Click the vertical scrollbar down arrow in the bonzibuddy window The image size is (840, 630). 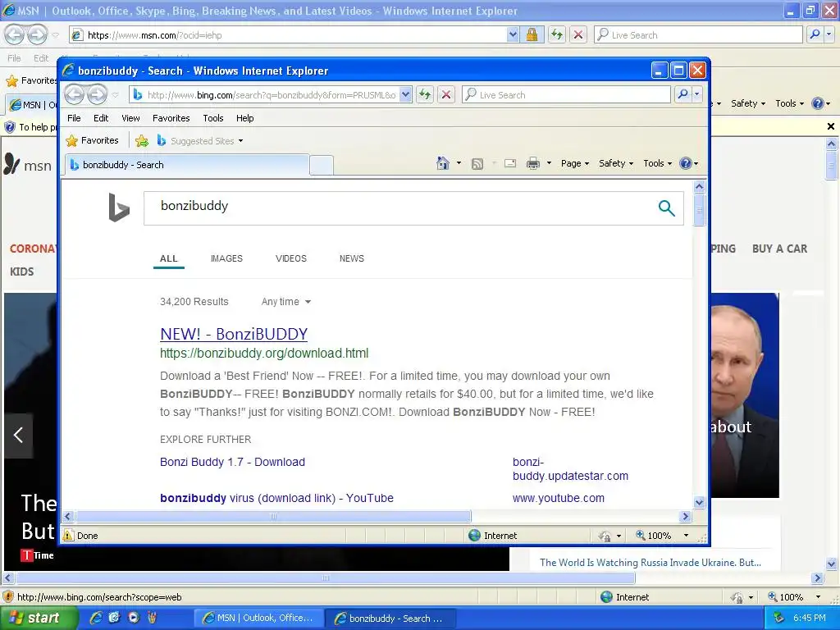pyautogui.click(x=699, y=503)
